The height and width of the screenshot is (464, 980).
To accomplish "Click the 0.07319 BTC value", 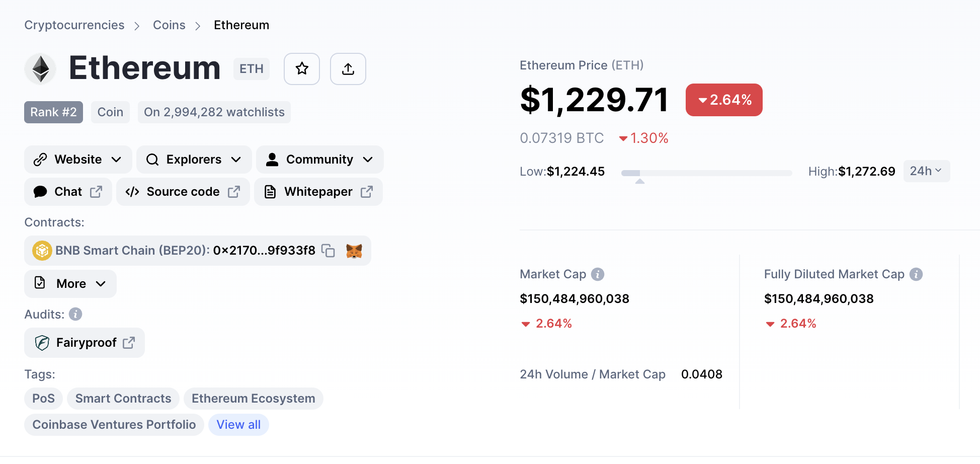I will 561,138.
